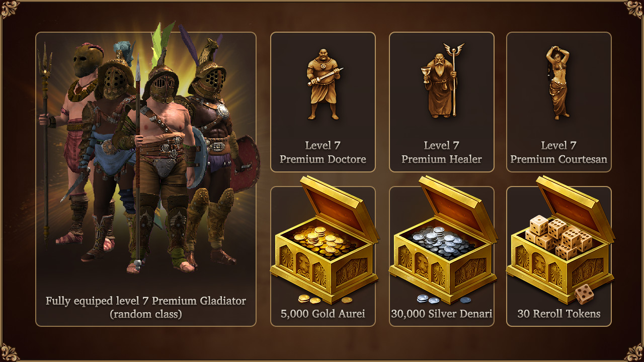Click the loose die beside the reroll chest
Image resolution: width=644 pixels, height=362 pixels.
click(584, 294)
